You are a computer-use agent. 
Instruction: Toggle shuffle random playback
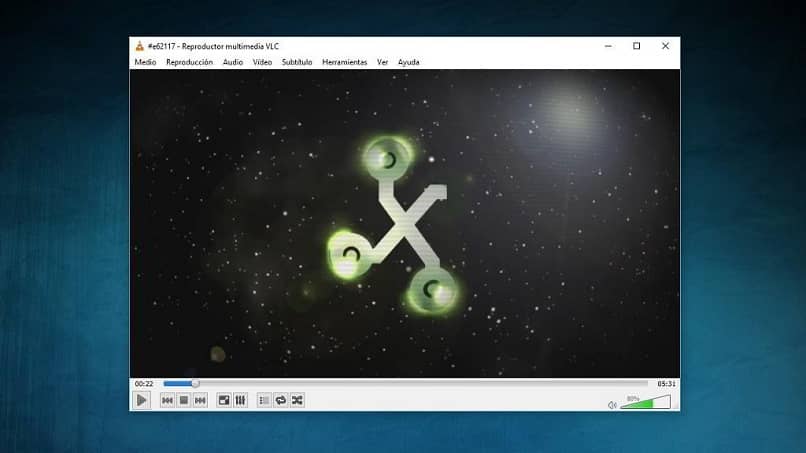point(297,400)
